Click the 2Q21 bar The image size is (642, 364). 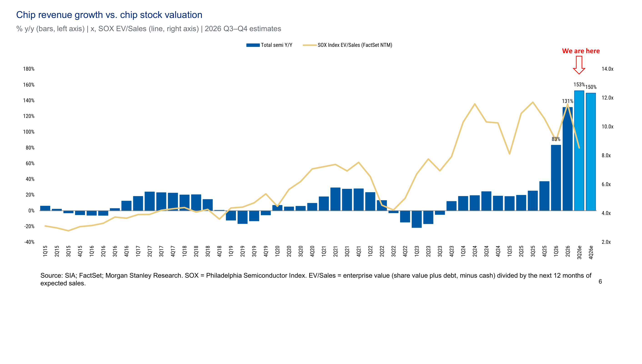tap(335, 199)
